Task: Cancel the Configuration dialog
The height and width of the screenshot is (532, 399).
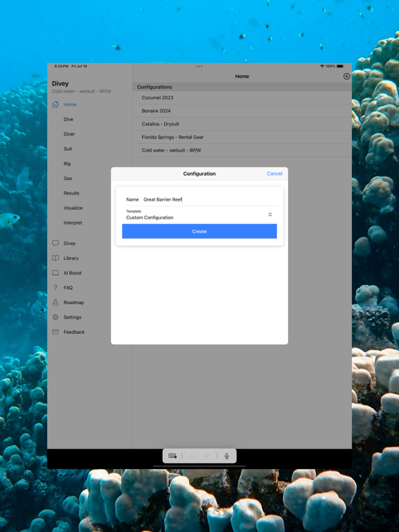Action: coord(274,173)
